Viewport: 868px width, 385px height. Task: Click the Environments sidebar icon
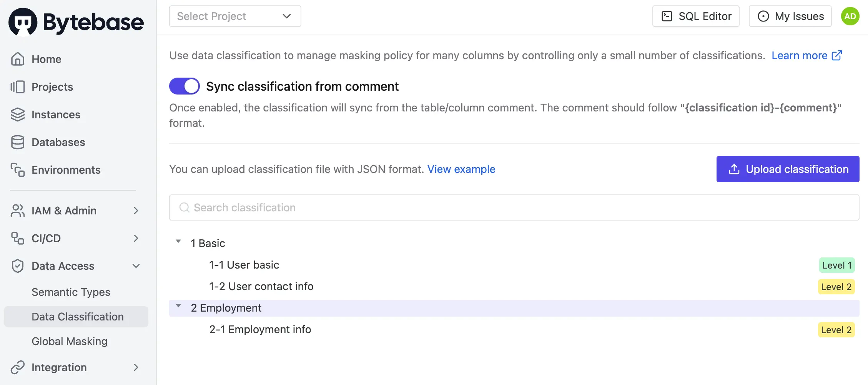point(18,170)
